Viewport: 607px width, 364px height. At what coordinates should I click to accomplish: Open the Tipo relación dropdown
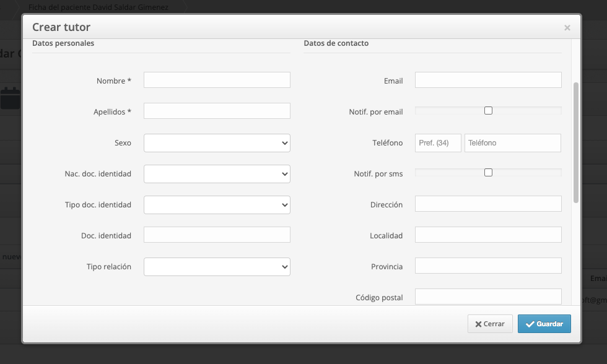tap(217, 267)
